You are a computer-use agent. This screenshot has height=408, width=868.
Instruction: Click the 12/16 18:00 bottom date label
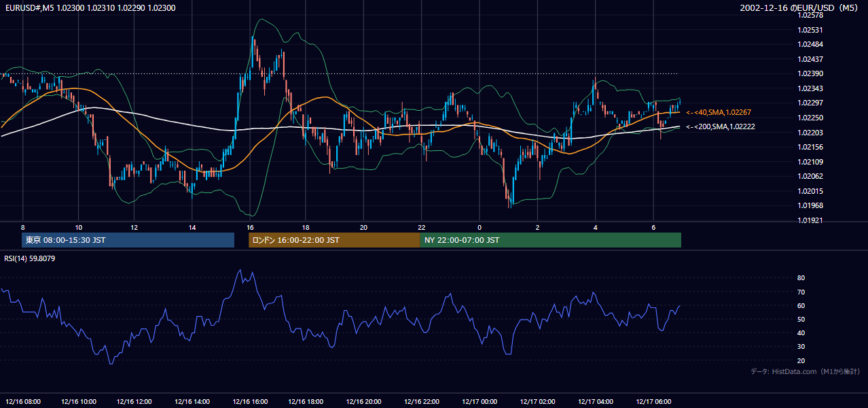[x=306, y=401]
